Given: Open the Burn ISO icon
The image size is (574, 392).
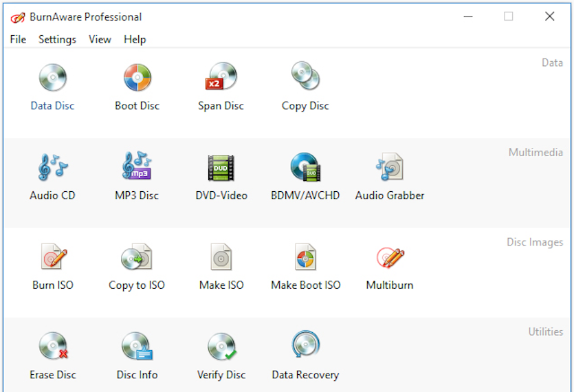Looking at the screenshot, I should 54,257.
